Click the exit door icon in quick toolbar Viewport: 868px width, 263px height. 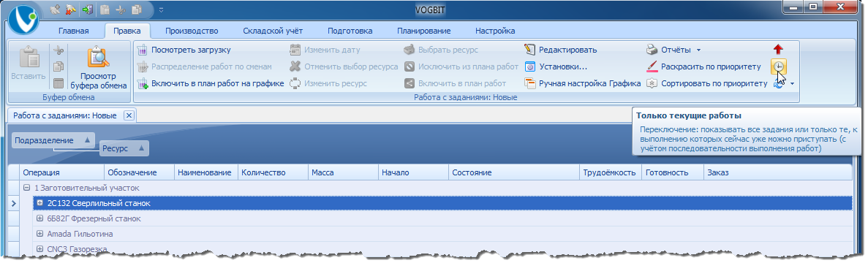[x=88, y=9]
